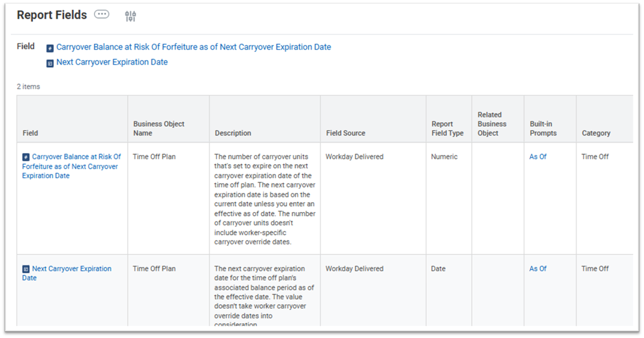644x338 pixels.
Task: Click the Business Object Name column header
Action: point(158,129)
